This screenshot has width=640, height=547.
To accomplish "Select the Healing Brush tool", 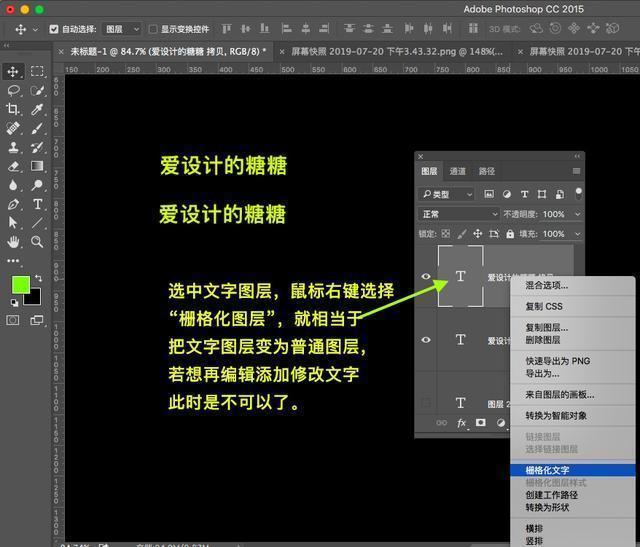I will tap(13, 128).
